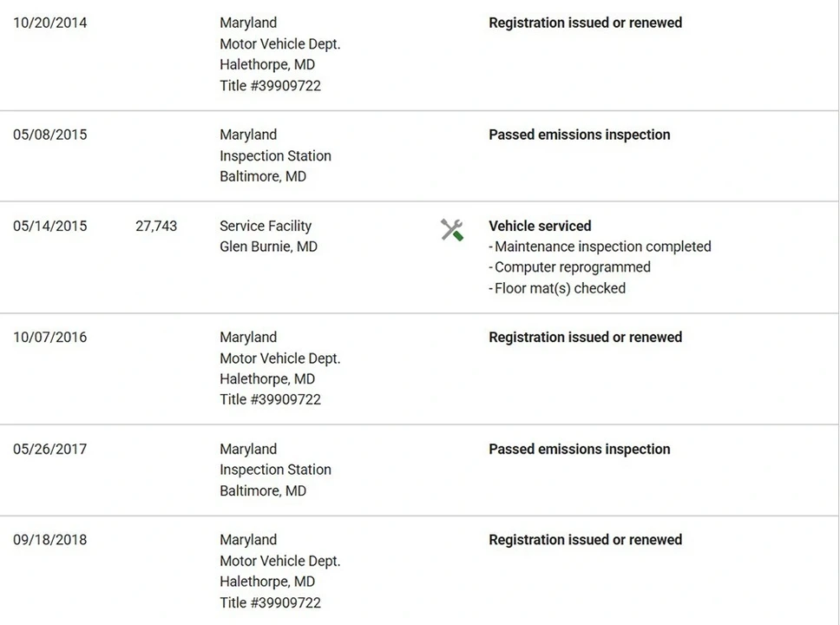The width and height of the screenshot is (840, 625).
Task: Click 'Glen Burnie, MD' location
Action: pyautogui.click(x=268, y=247)
